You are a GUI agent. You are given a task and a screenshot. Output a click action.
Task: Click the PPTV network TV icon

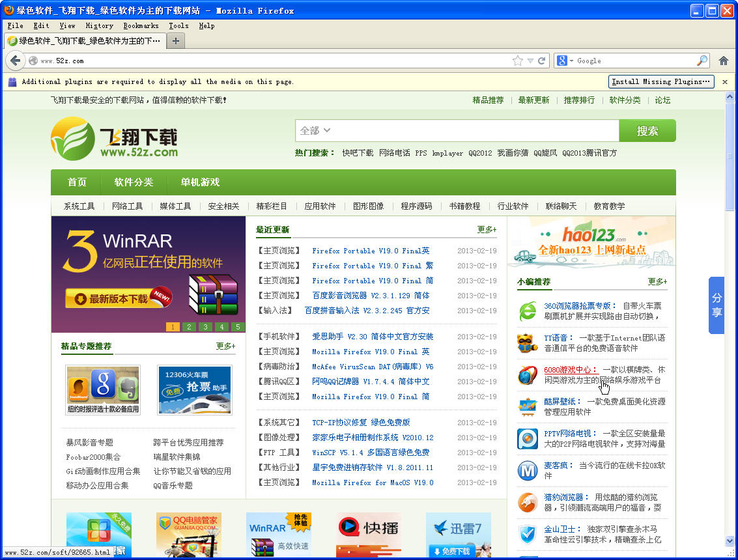click(527, 438)
